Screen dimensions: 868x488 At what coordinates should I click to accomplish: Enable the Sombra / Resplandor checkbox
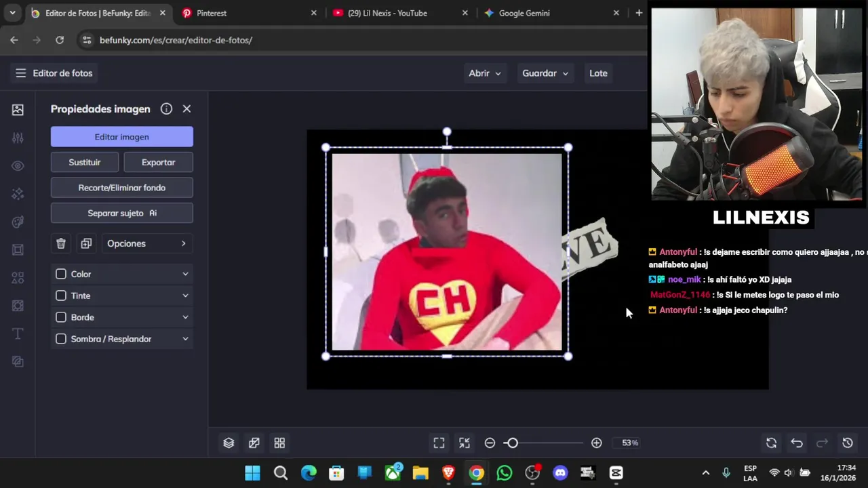coord(61,339)
